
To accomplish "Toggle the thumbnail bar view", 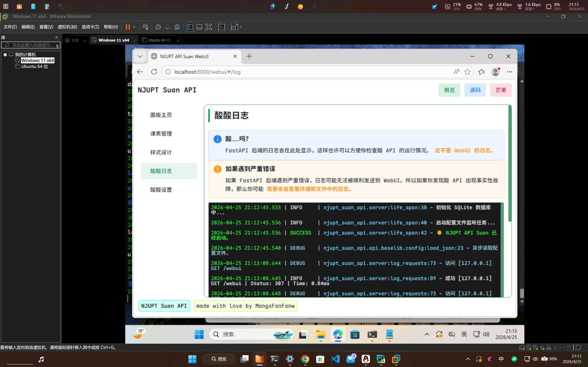I will tap(199, 27).
